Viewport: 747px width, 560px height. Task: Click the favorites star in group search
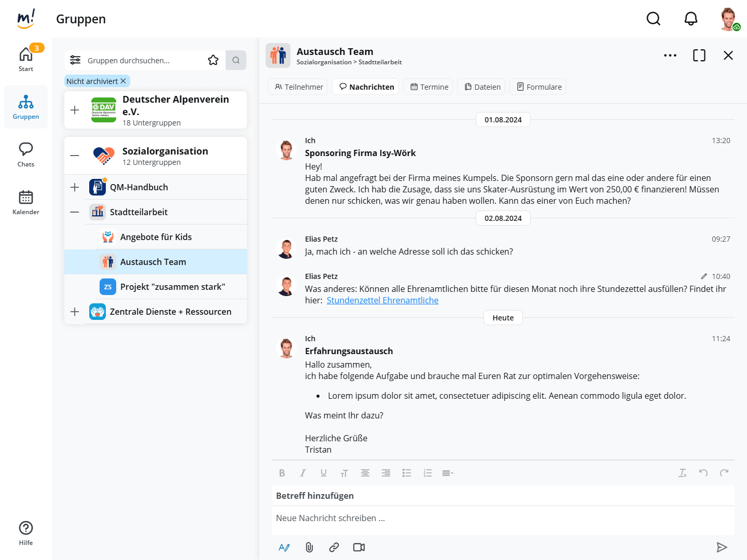tap(213, 60)
